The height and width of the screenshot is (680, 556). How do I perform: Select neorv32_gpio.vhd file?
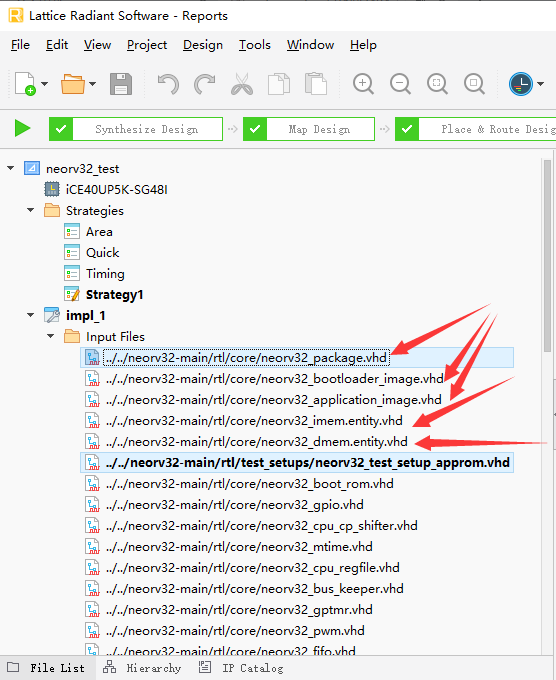pyautogui.click(x=235, y=504)
